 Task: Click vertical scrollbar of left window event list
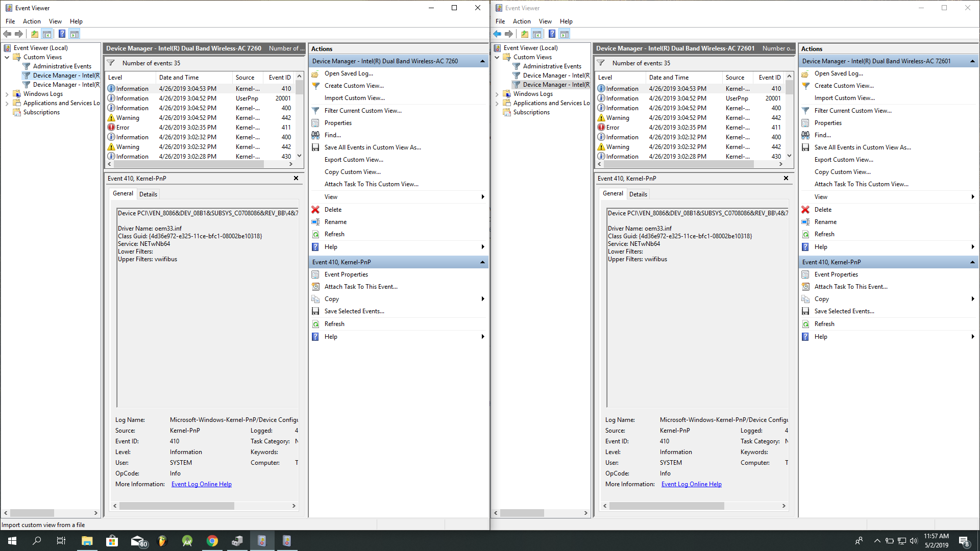[300, 116]
